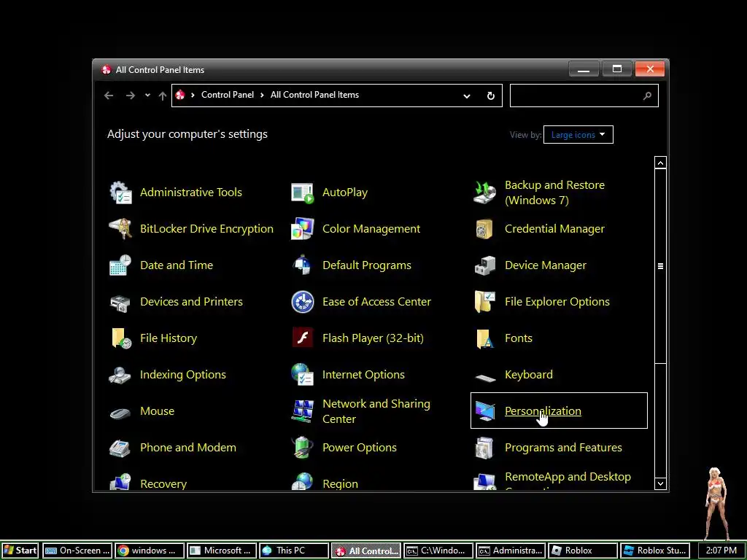Viewport: 747px width, 560px height.
Task: Click Control Panel breadcrumb in address bar
Action: [x=228, y=95]
